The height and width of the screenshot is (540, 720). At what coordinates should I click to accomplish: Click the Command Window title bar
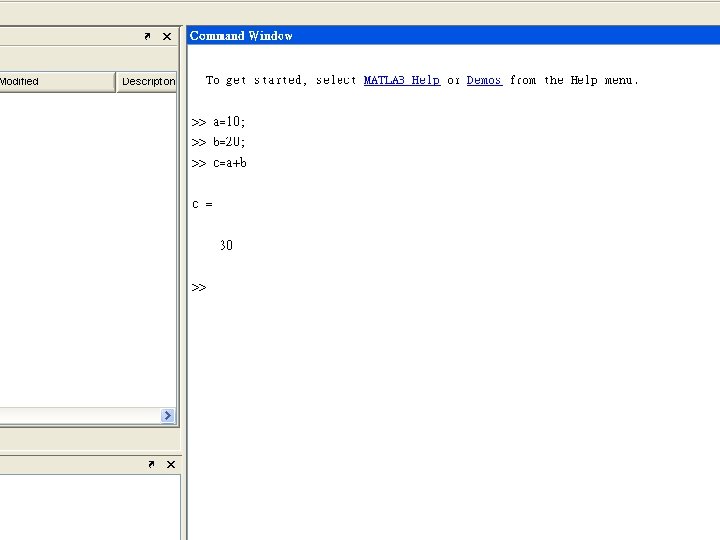[453, 35]
